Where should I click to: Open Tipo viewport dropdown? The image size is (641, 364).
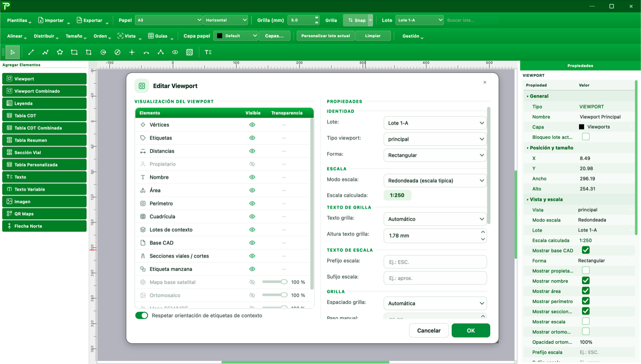click(435, 139)
